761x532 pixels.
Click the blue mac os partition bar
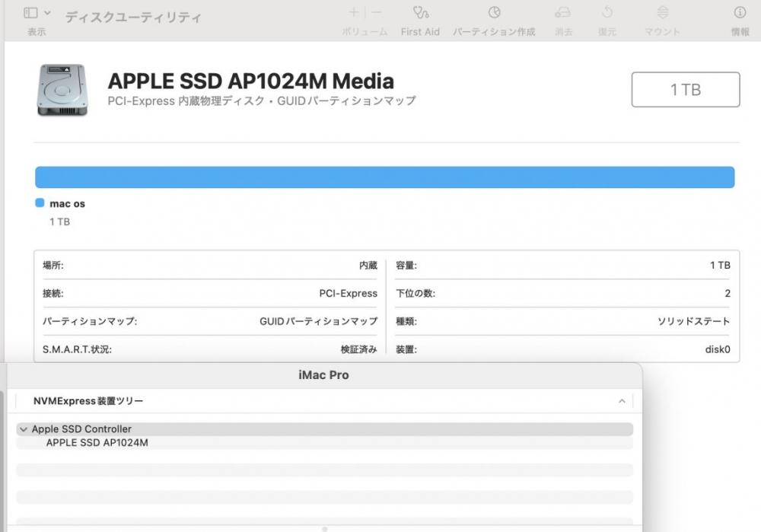click(x=384, y=177)
